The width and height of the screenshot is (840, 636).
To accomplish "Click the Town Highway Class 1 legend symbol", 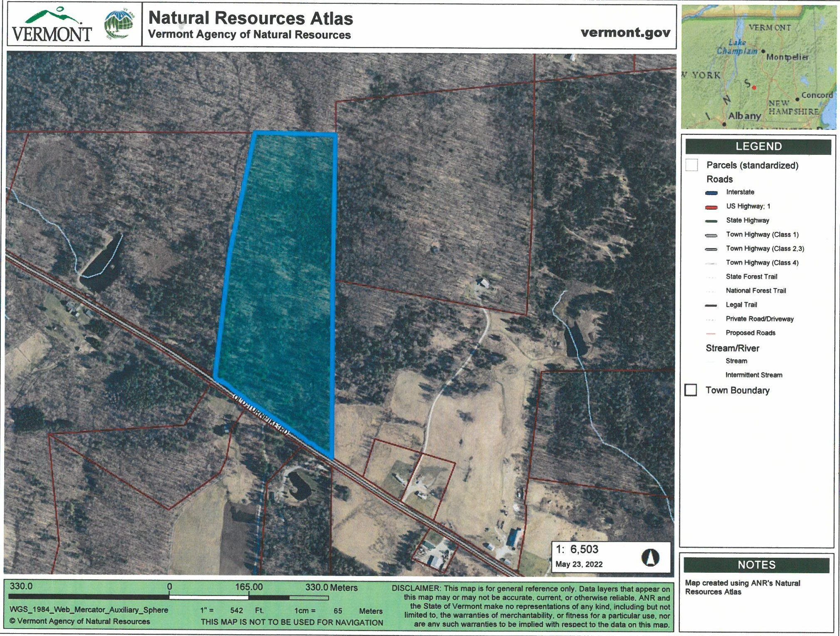I will pos(711,235).
